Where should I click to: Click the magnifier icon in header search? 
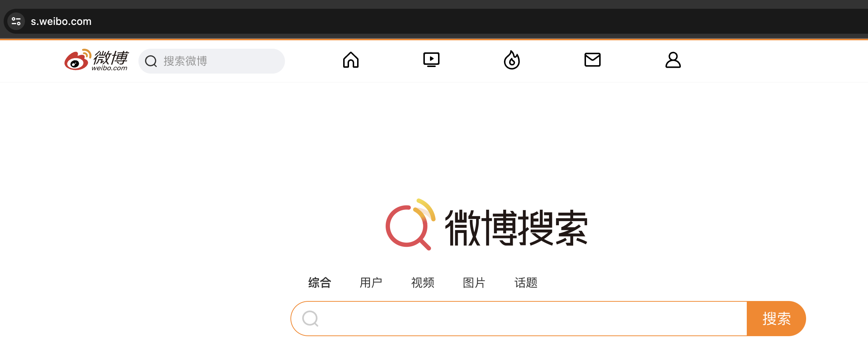click(151, 61)
